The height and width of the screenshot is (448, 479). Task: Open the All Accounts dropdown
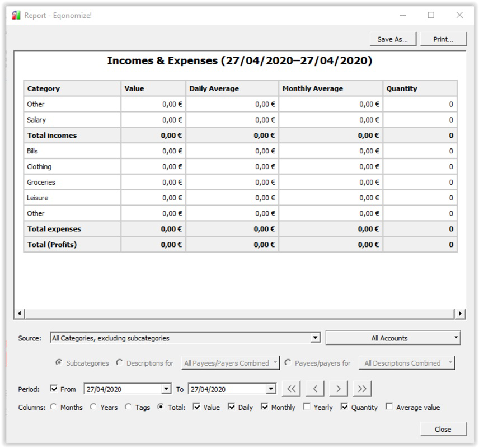pos(393,338)
